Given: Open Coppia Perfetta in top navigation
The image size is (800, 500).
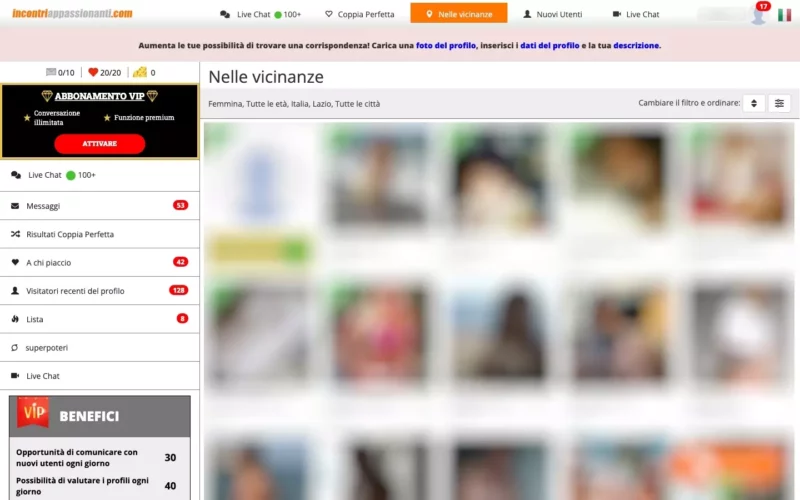Looking at the screenshot, I should [360, 14].
